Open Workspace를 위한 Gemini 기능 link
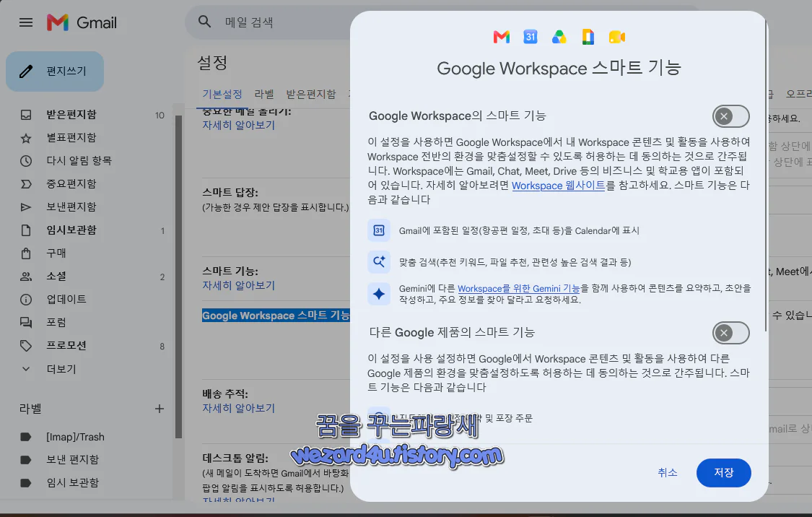Screen dimensions: 812x517 [x=518, y=289]
